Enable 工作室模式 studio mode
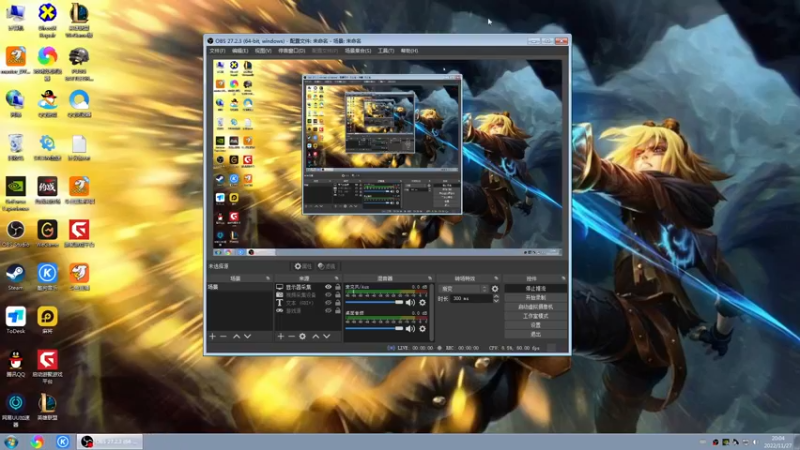Viewport: 800px width, 450px height. [536, 316]
